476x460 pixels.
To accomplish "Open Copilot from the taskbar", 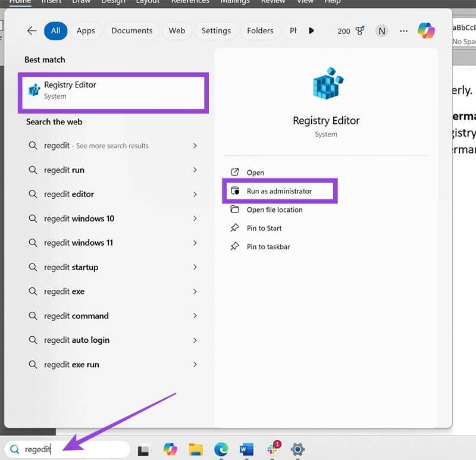I will point(170,449).
